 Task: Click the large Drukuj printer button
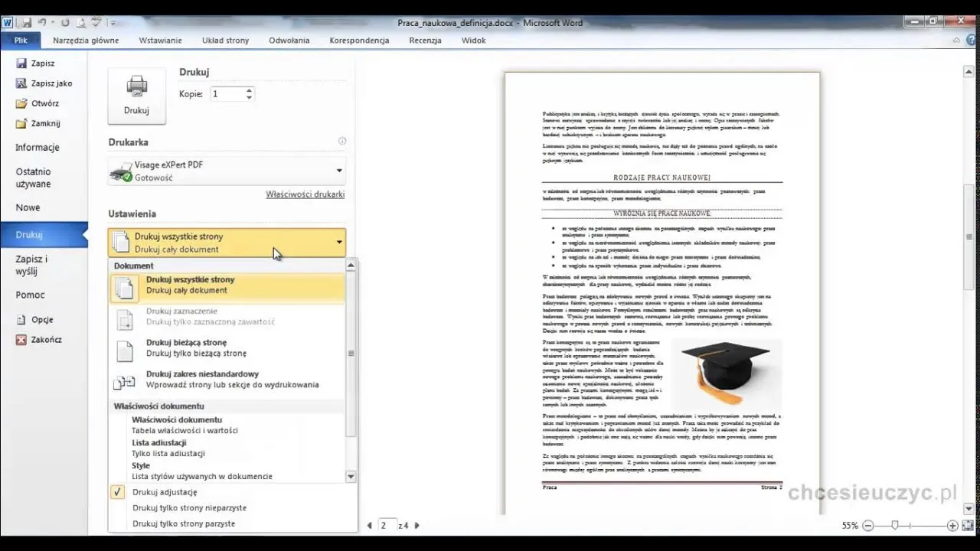click(x=136, y=96)
